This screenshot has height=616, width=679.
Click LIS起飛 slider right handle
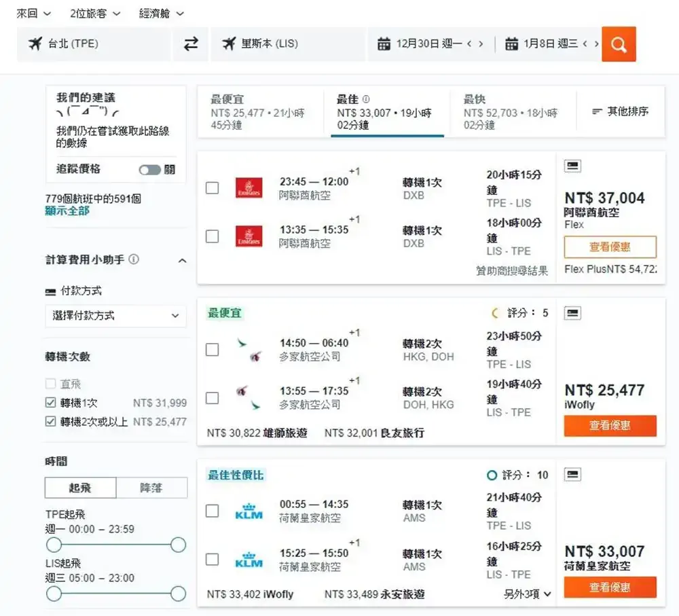pos(178,594)
